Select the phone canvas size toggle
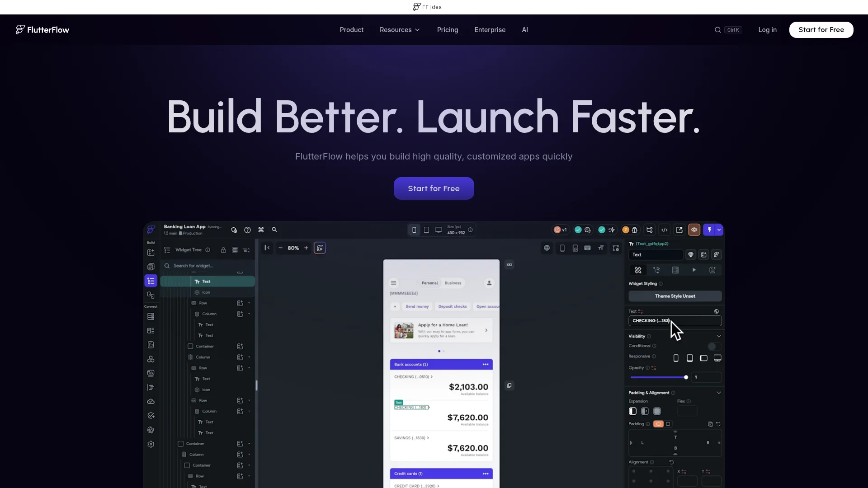 tap(414, 230)
